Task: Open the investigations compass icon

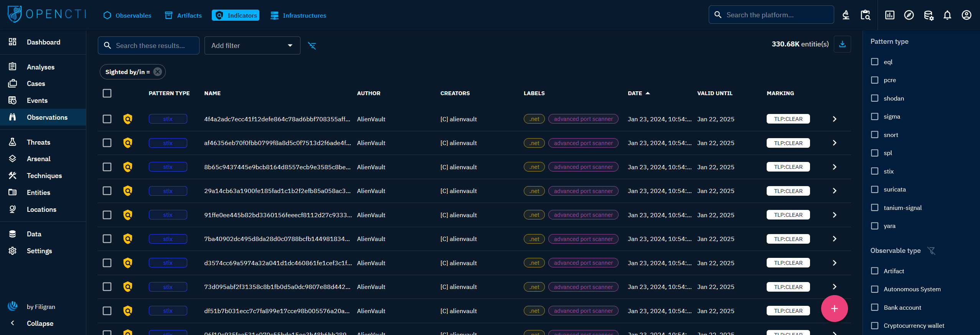Action: pos(909,15)
